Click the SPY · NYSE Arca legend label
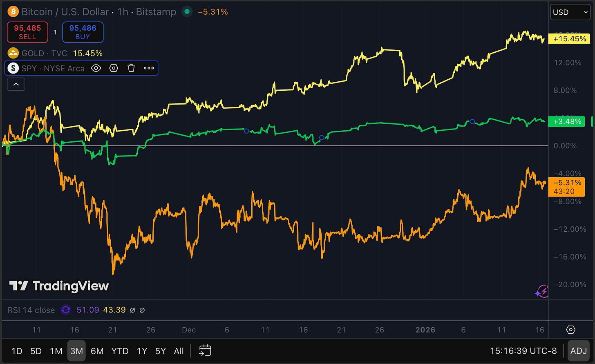The width and height of the screenshot is (595, 364). click(x=53, y=68)
